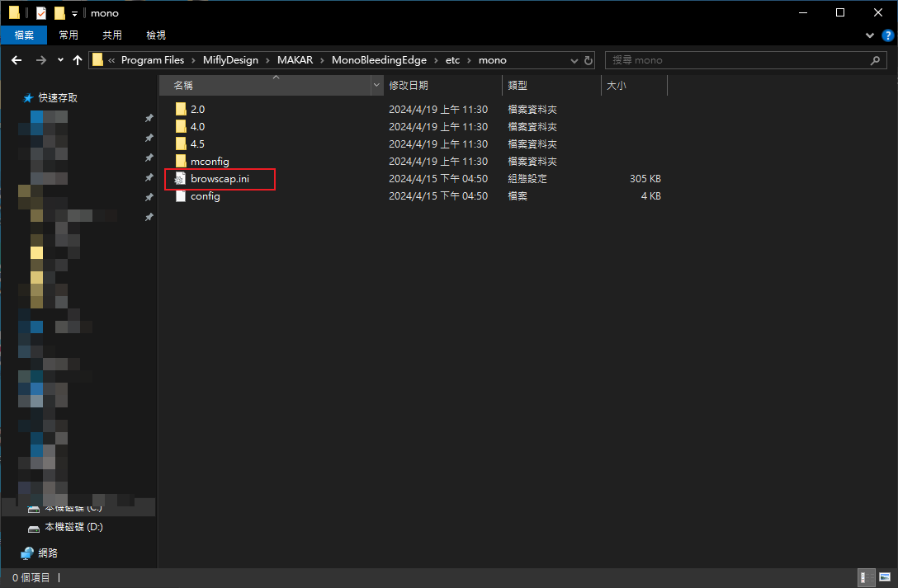Click the Properties icon in title bar
This screenshot has height=588, width=898.
pos(41,13)
